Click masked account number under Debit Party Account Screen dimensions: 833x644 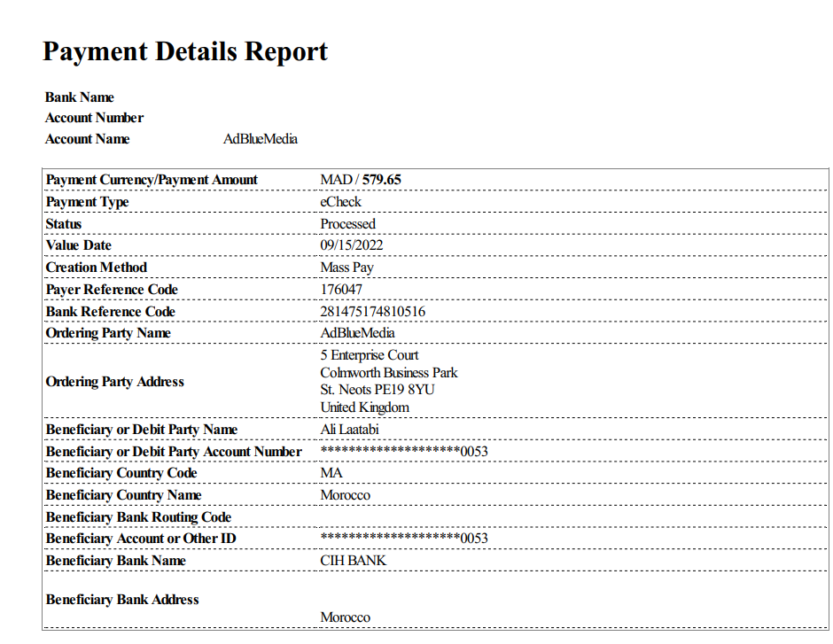coord(404,451)
